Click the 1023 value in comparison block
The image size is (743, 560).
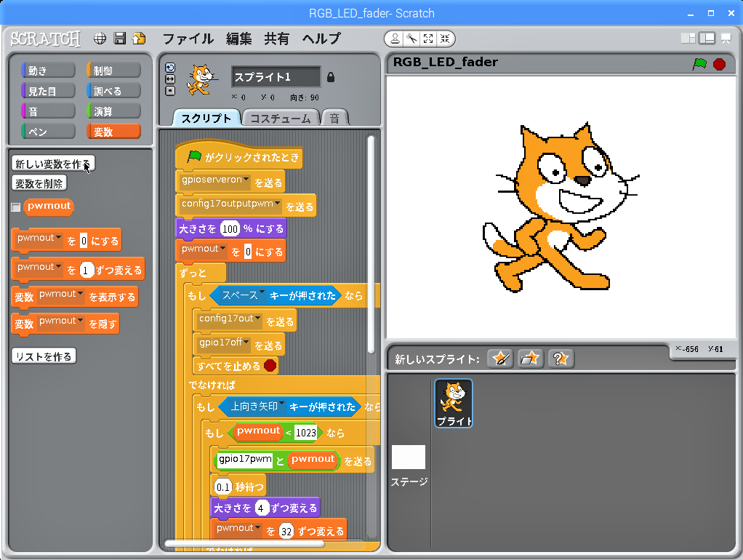[x=305, y=433]
